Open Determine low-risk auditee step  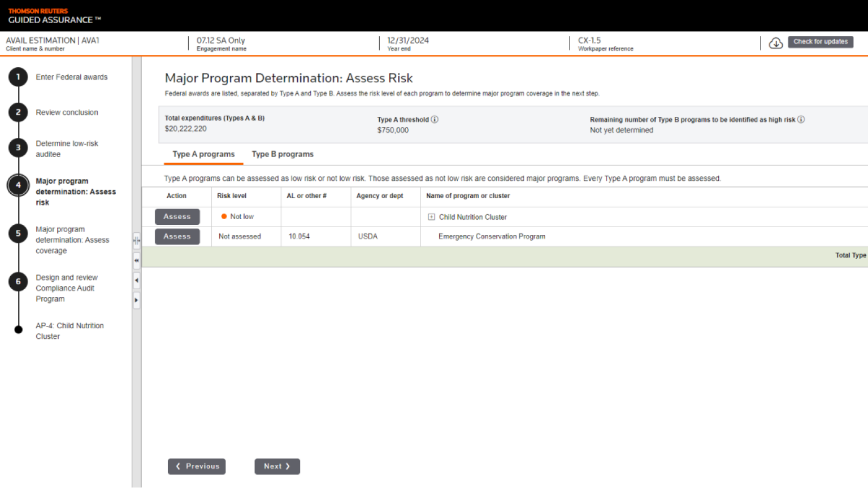point(67,149)
